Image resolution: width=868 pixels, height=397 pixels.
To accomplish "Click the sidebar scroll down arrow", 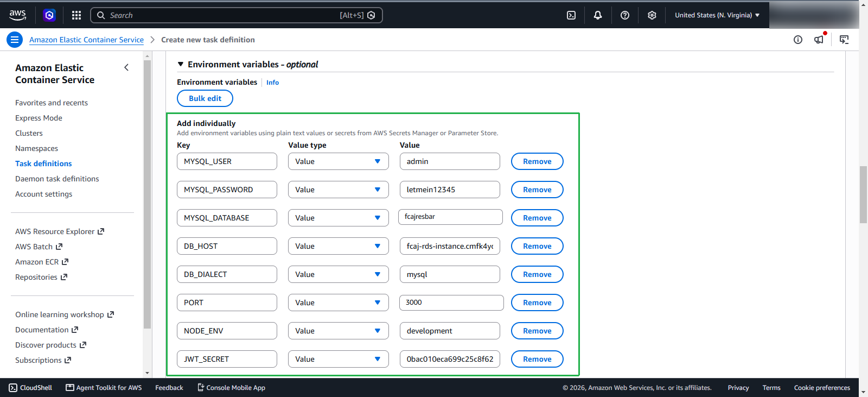I will pyautogui.click(x=147, y=373).
